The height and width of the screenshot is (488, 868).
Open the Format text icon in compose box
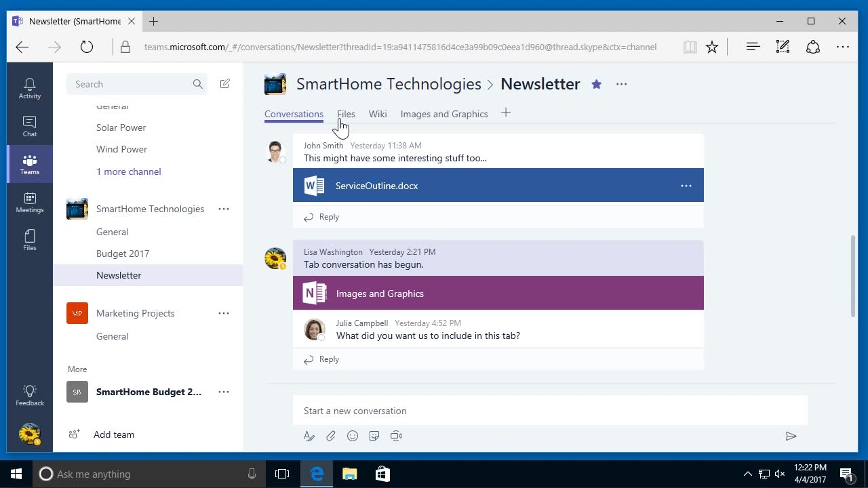(309, 436)
